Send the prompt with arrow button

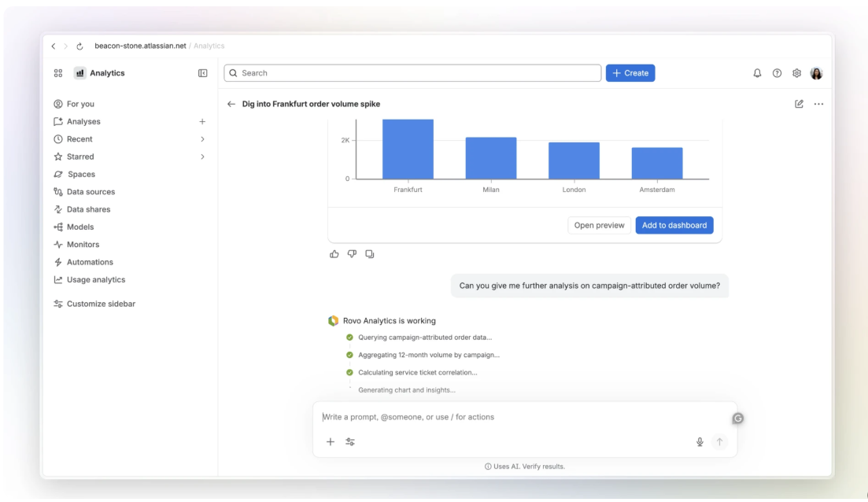pos(719,441)
